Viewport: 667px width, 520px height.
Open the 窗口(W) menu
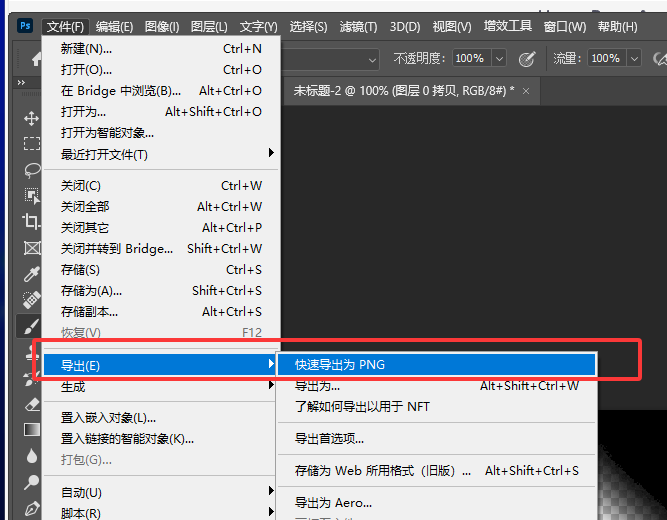[565, 27]
